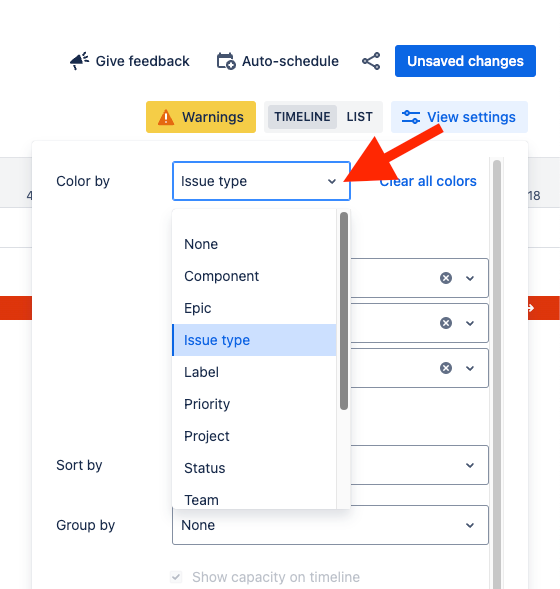
Task: Expand the third color row dropdown chevron
Action: click(470, 369)
